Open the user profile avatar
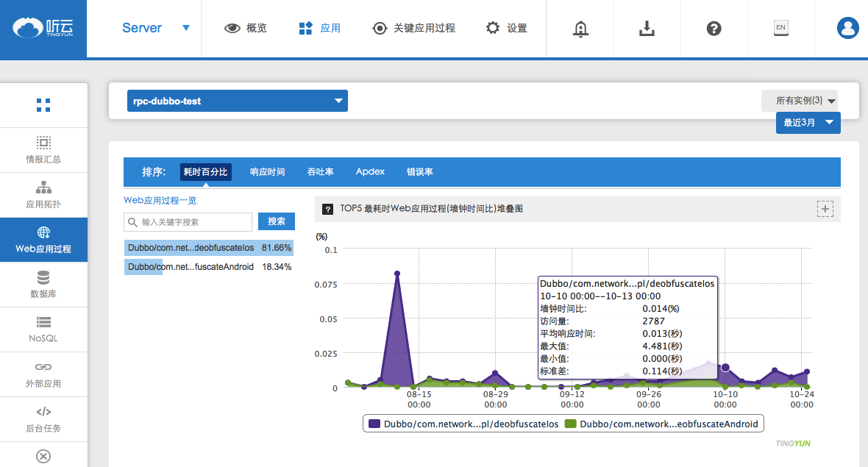This screenshot has height=467, width=868. 847,29
